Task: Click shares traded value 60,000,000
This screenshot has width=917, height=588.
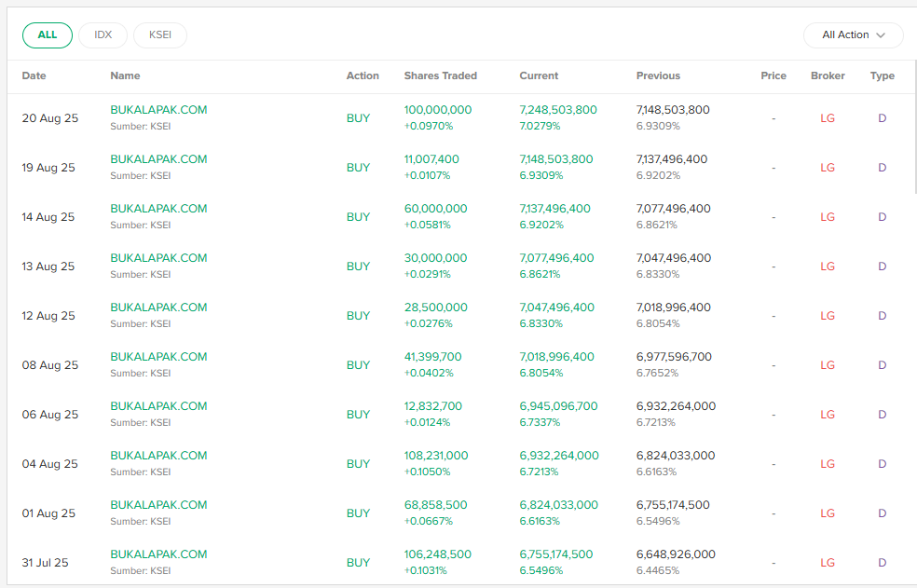Action: [x=436, y=209]
